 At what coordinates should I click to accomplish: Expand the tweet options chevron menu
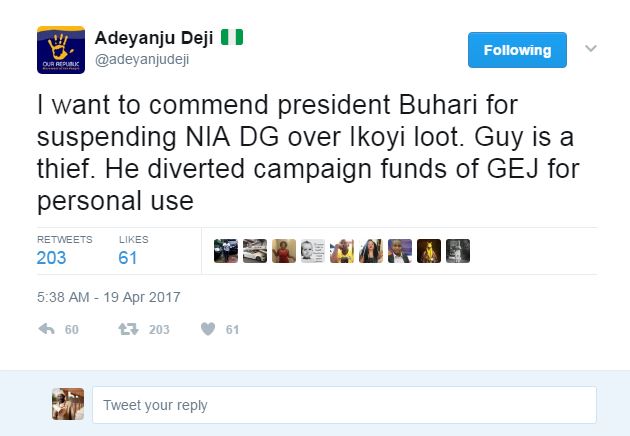pyautogui.click(x=591, y=48)
